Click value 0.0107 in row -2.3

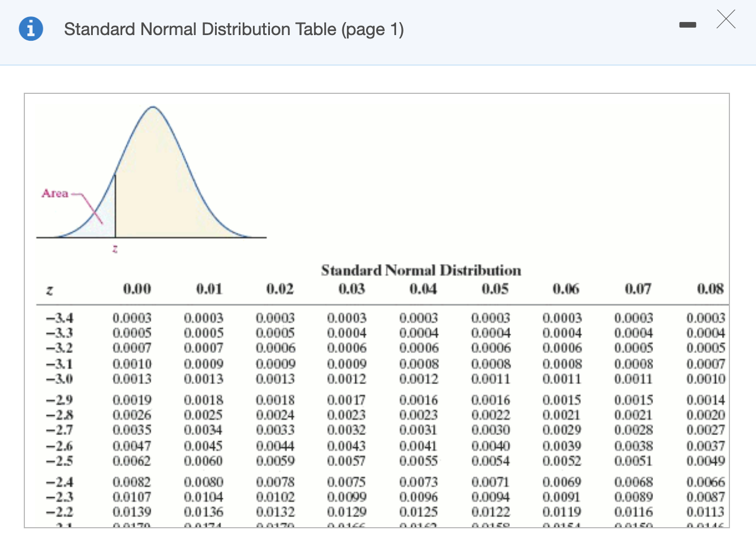[x=132, y=497]
